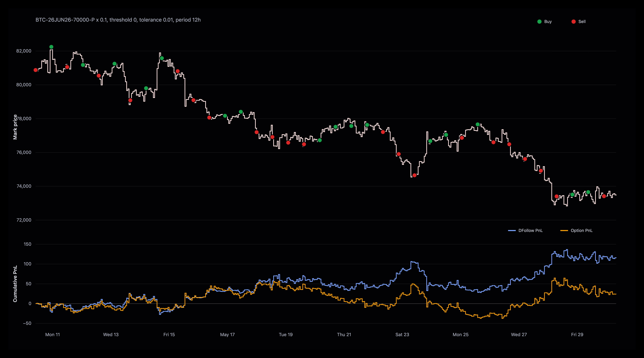Click the 82,000 price axis label

(x=24, y=51)
